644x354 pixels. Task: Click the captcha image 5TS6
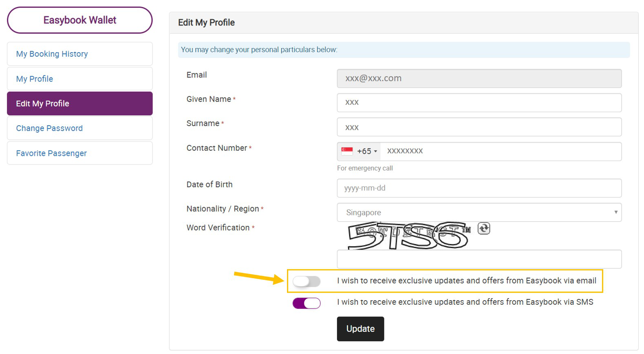point(409,236)
